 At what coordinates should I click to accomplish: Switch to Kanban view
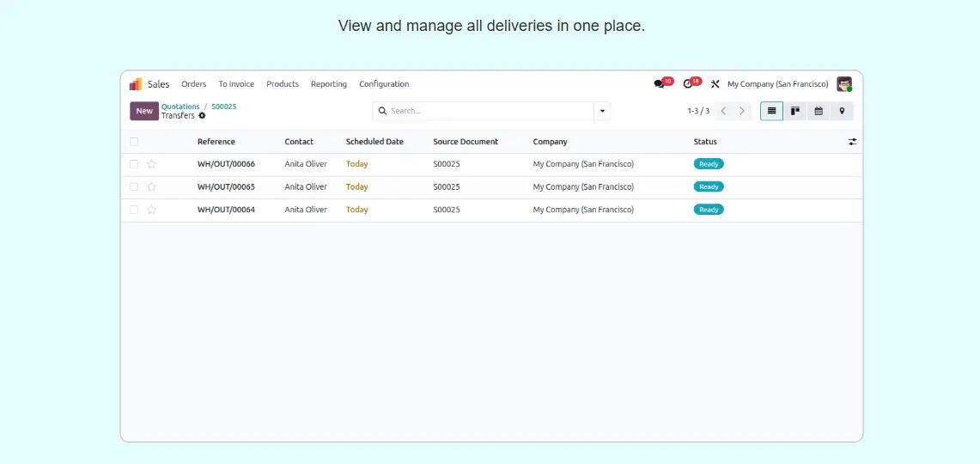[x=795, y=111]
